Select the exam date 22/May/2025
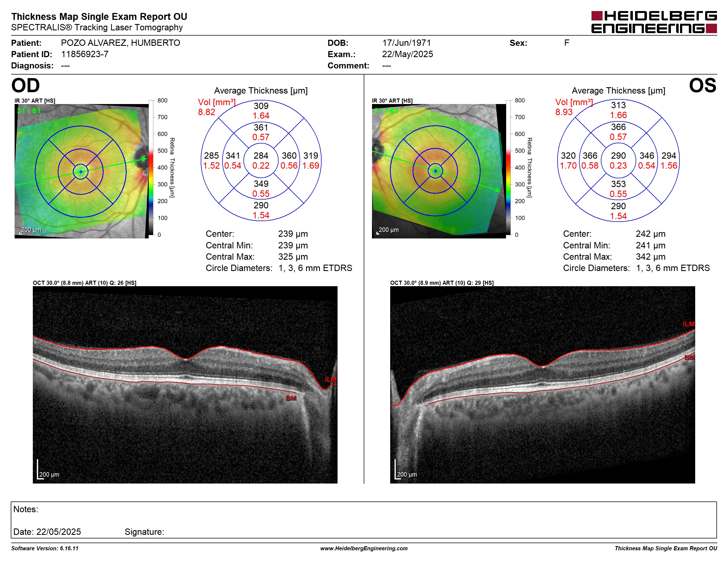The height and width of the screenshot is (563, 728). (407, 54)
